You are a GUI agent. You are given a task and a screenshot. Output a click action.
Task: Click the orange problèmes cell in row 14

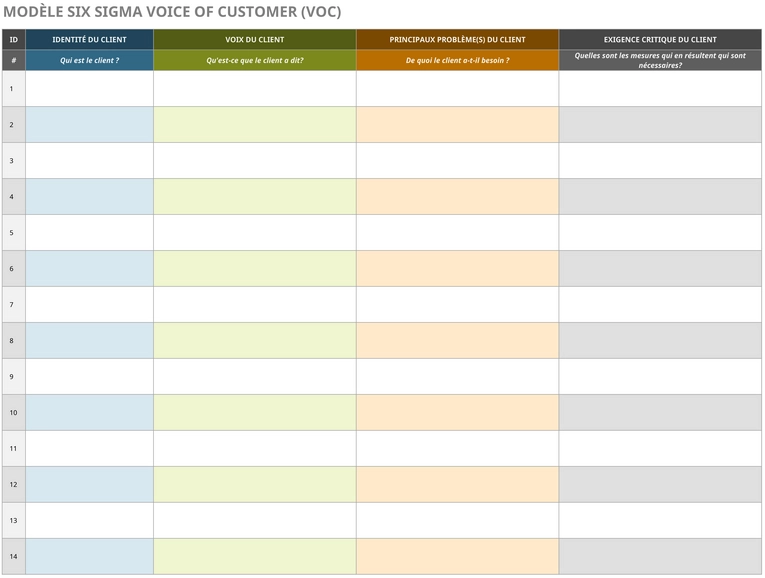point(458,557)
